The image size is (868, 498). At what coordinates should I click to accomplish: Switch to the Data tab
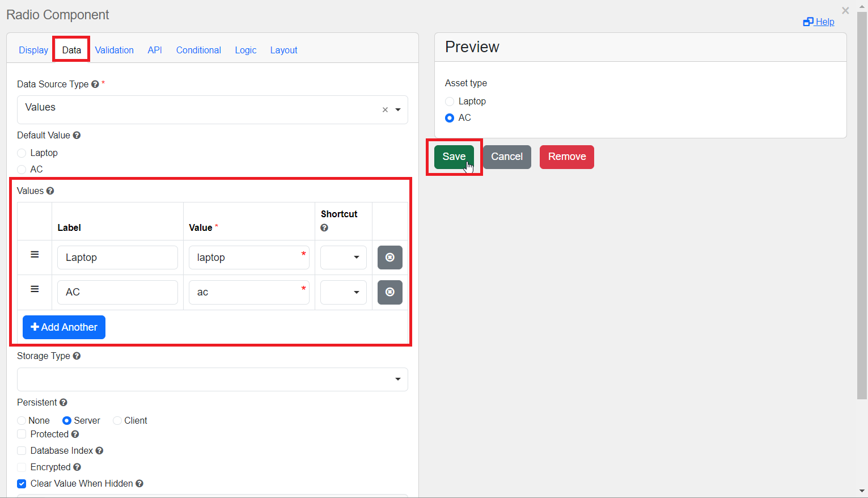tap(71, 50)
